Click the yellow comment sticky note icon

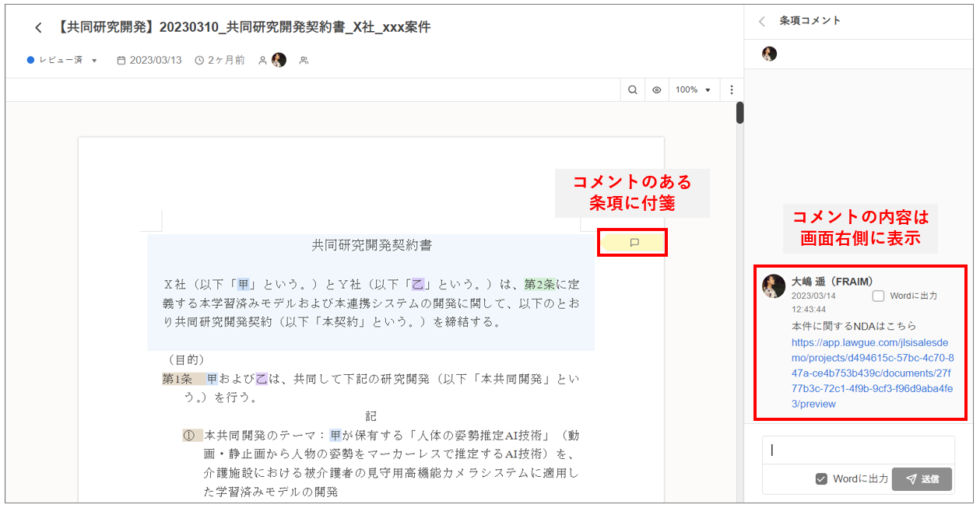pyautogui.click(x=634, y=243)
